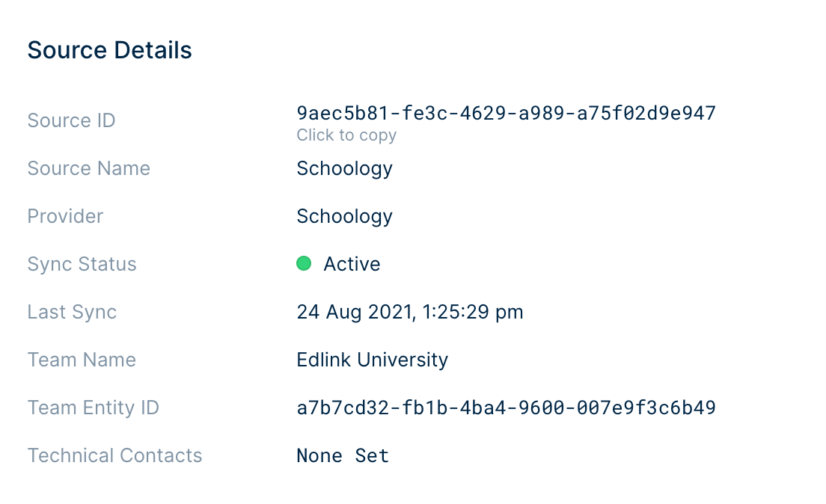Image resolution: width=826 pixels, height=504 pixels.
Task: Click the green Active status dot
Action: [304, 263]
